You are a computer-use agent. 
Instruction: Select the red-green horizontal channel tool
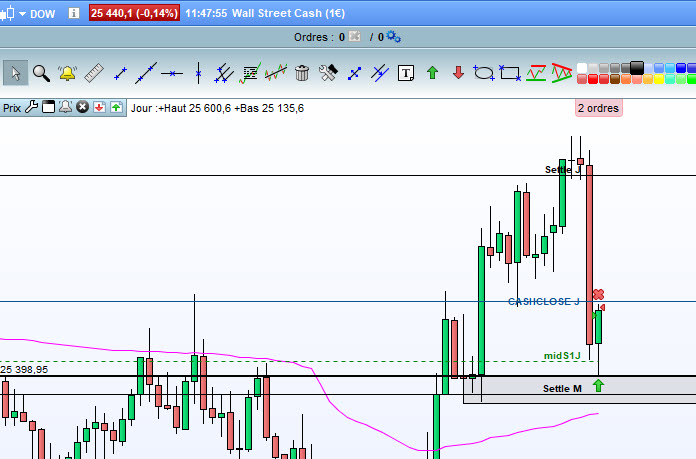pyautogui.click(x=536, y=73)
